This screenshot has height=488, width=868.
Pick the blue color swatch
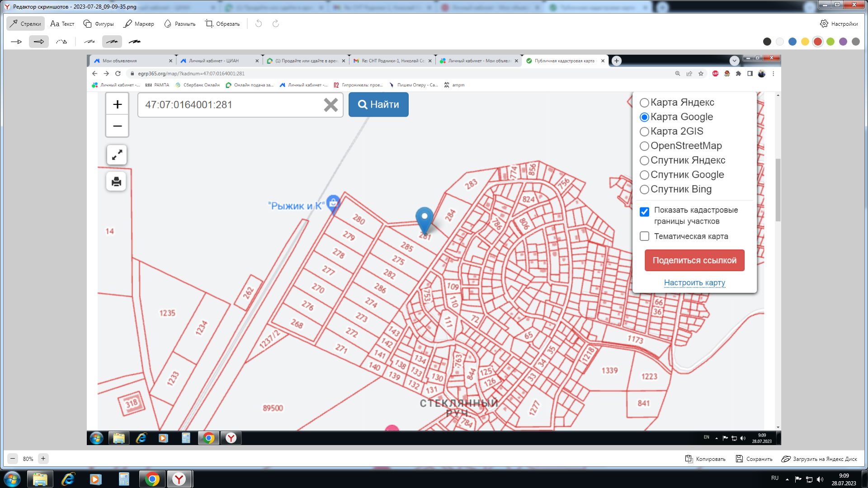click(x=792, y=42)
